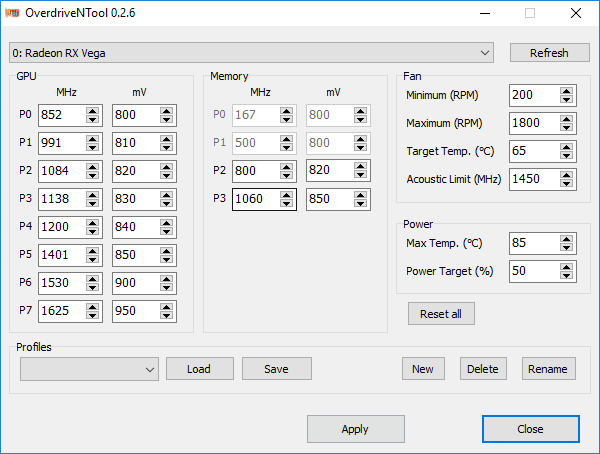Decrease Memory P2 mV with the down arrow
600x454 pixels.
360,175
